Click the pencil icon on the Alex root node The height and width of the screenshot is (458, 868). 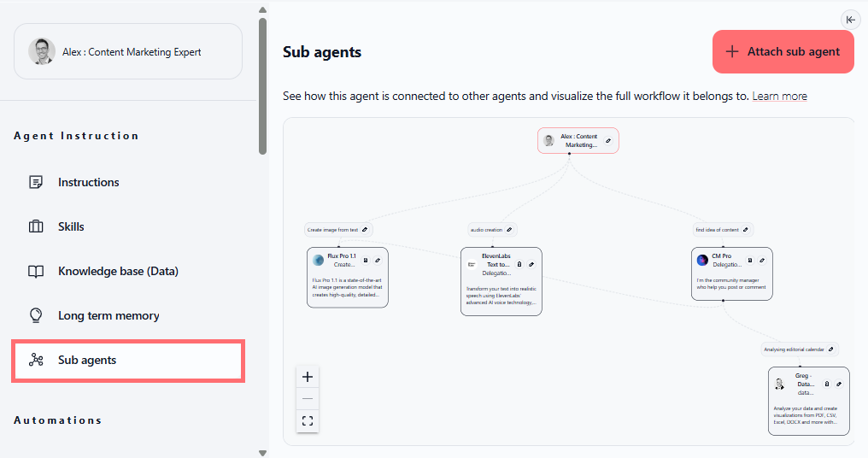[x=608, y=140]
